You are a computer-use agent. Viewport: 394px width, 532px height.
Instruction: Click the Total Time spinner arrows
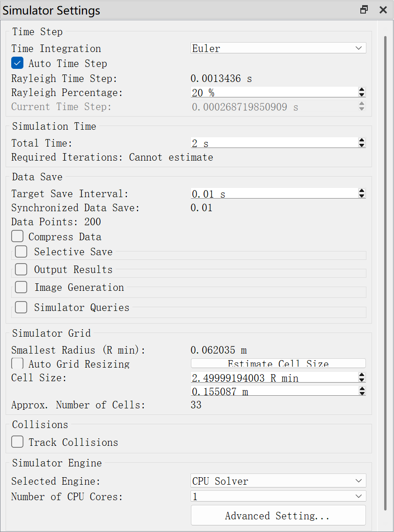tap(361, 143)
